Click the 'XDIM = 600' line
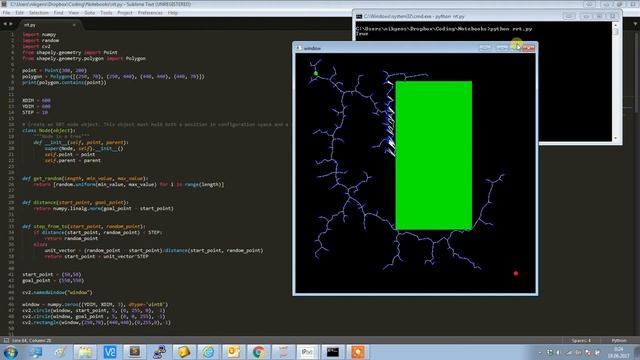 [x=36, y=100]
